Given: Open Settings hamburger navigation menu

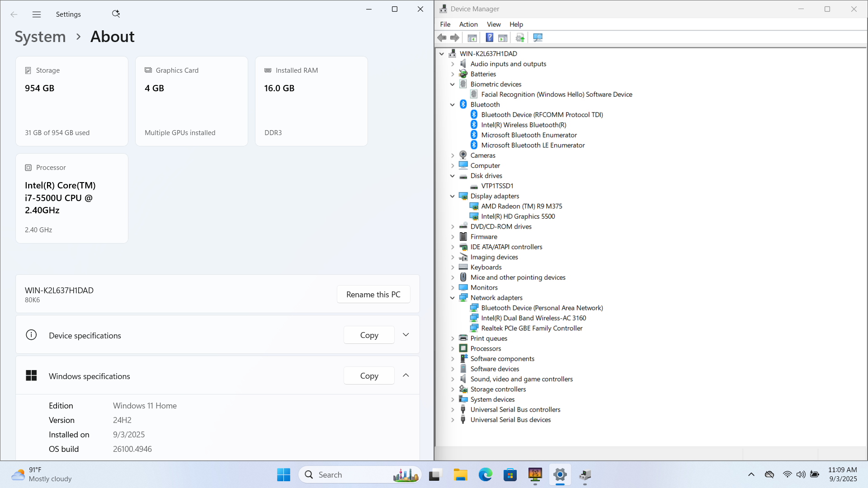Looking at the screenshot, I should coord(37,14).
